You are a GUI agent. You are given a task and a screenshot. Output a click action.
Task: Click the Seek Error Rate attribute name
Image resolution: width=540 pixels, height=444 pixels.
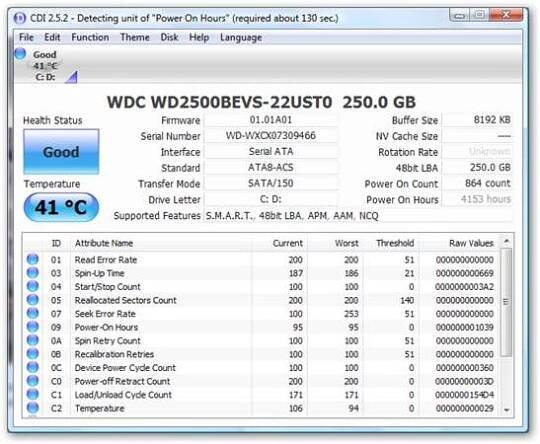[x=105, y=314]
